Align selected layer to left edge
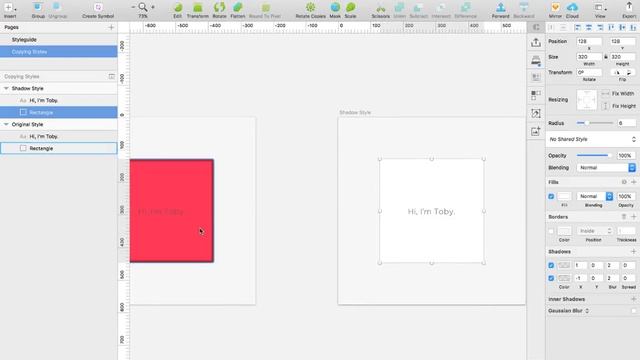The height and width of the screenshot is (360, 640). click(x=578, y=27)
